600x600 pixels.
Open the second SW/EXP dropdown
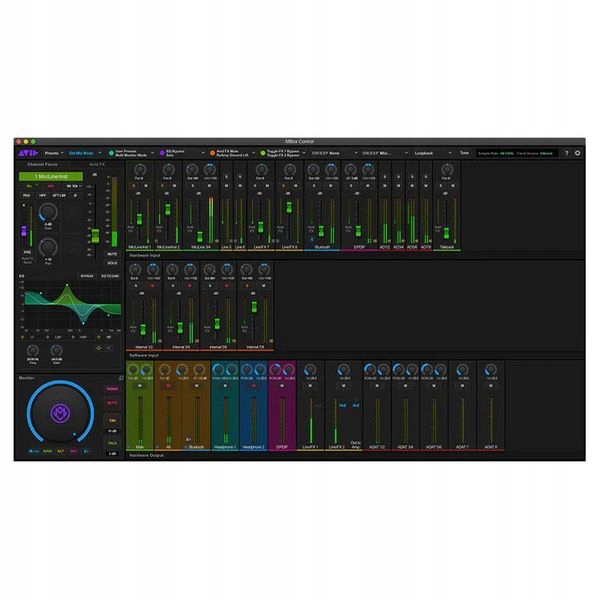click(385, 153)
